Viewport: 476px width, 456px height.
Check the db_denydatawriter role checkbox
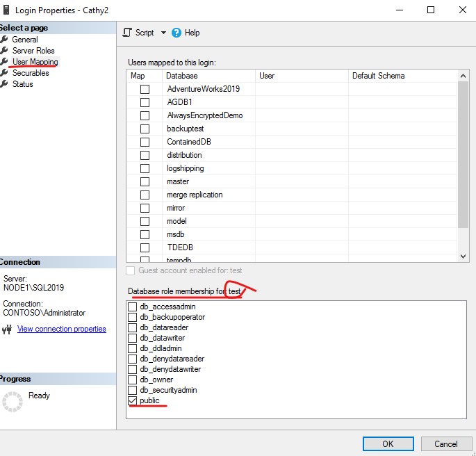click(x=132, y=369)
